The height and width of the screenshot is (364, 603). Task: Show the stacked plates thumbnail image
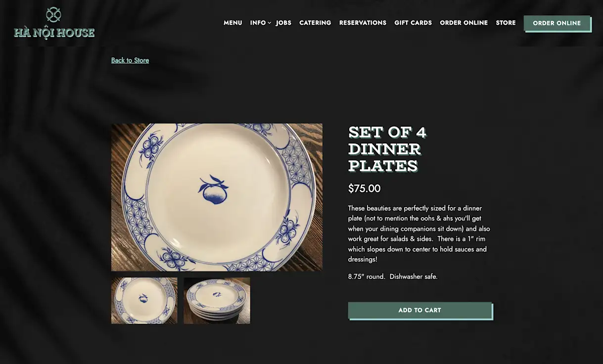[x=217, y=301]
